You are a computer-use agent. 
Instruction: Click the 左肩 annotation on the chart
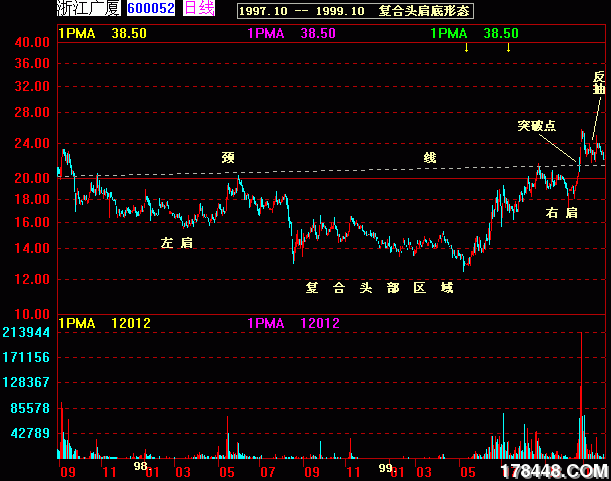[x=177, y=242]
